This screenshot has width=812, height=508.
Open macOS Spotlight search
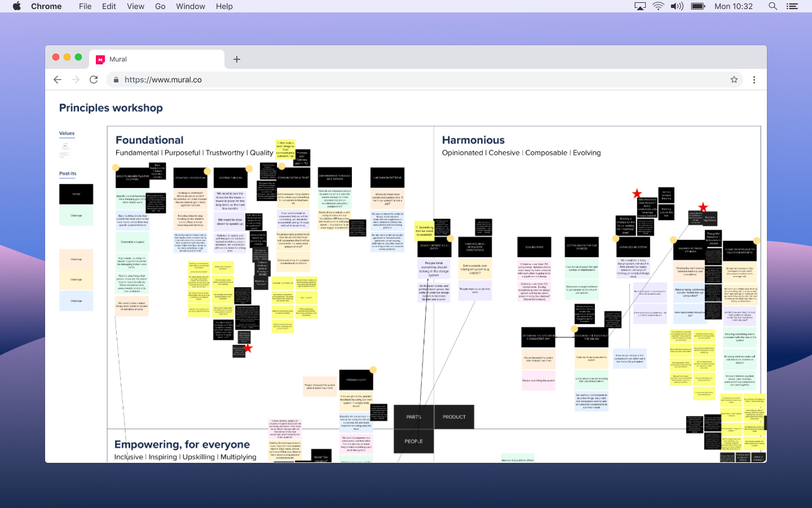(773, 6)
